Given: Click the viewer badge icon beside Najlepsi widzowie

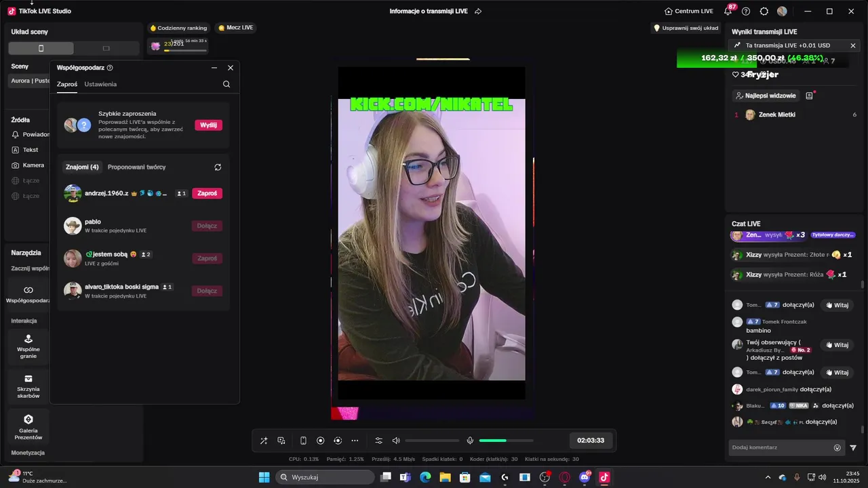Looking at the screenshot, I should point(809,96).
